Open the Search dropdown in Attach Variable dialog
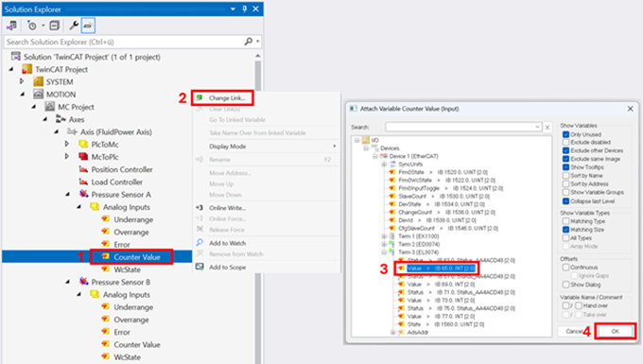This screenshot has height=364, width=643. pos(537,127)
